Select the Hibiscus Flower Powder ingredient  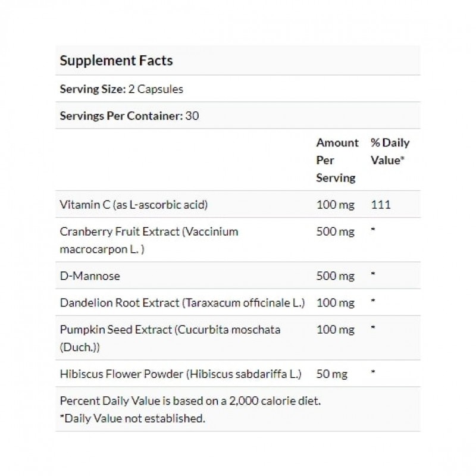click(181, 374)
